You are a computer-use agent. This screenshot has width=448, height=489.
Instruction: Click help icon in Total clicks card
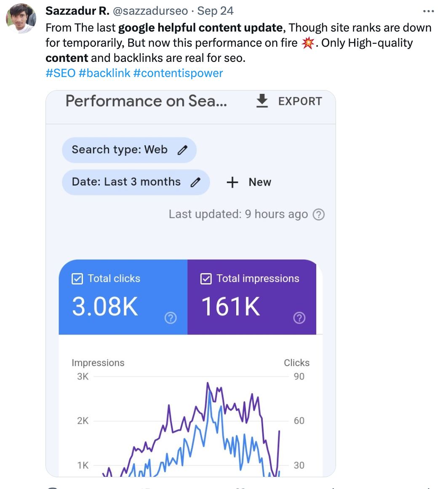(x=170, y=318)
